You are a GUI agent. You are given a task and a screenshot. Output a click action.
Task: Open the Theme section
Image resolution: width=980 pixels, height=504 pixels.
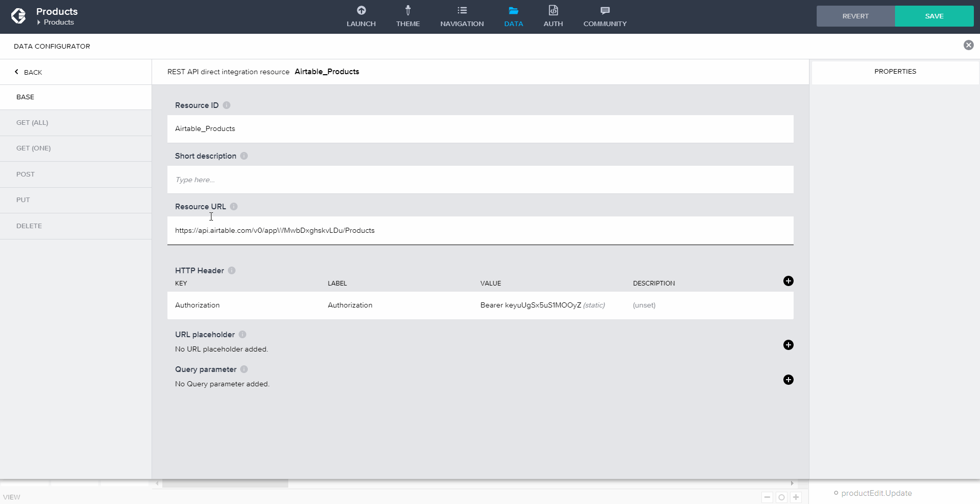pos(408,16)
